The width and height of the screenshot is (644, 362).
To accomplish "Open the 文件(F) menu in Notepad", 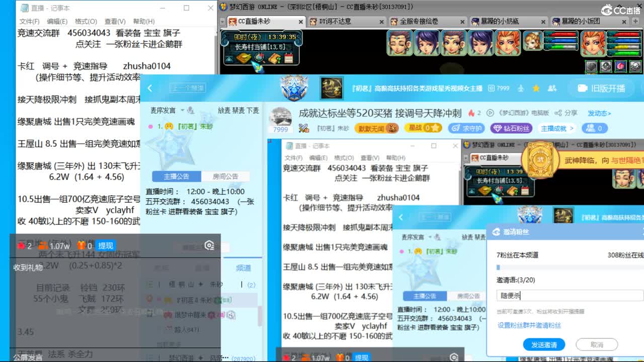I will (29, 21).
